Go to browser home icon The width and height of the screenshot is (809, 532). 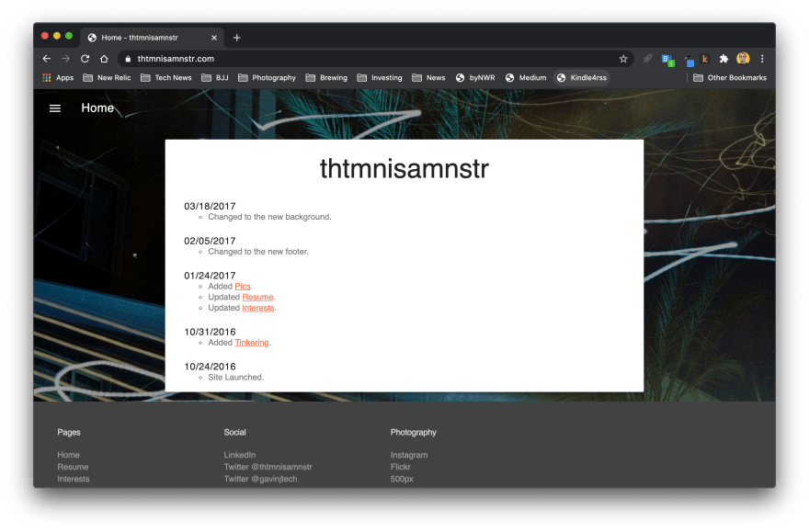tap(104, 59)
